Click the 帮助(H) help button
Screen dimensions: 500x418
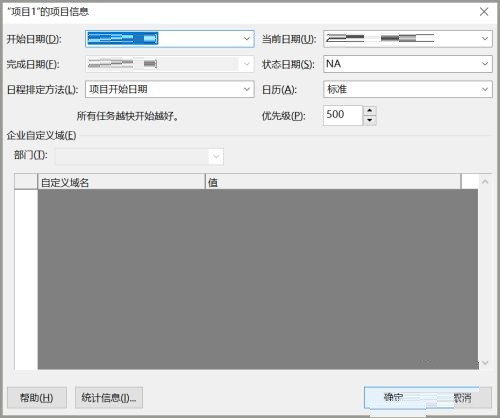click(37, 397)
